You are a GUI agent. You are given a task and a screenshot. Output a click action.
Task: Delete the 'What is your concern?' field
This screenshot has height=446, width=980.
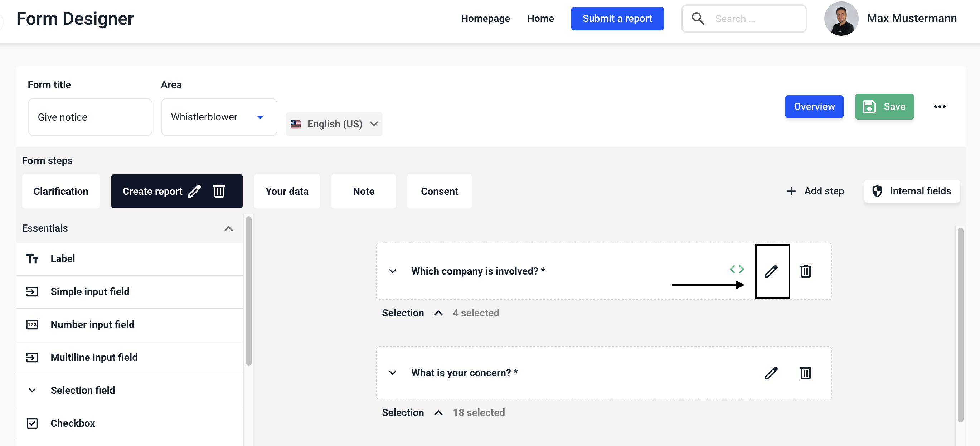pos(805,373)
